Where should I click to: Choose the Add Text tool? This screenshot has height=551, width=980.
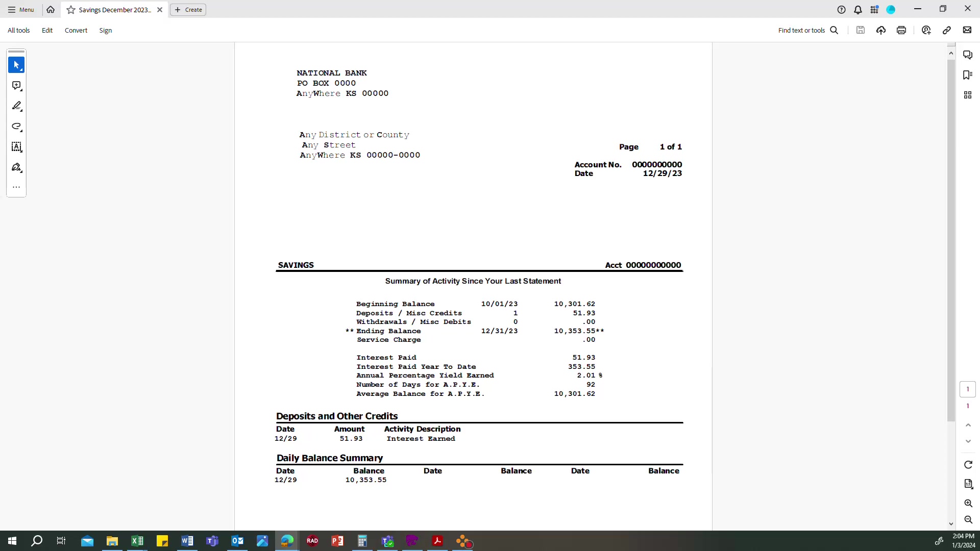[16, 147]
